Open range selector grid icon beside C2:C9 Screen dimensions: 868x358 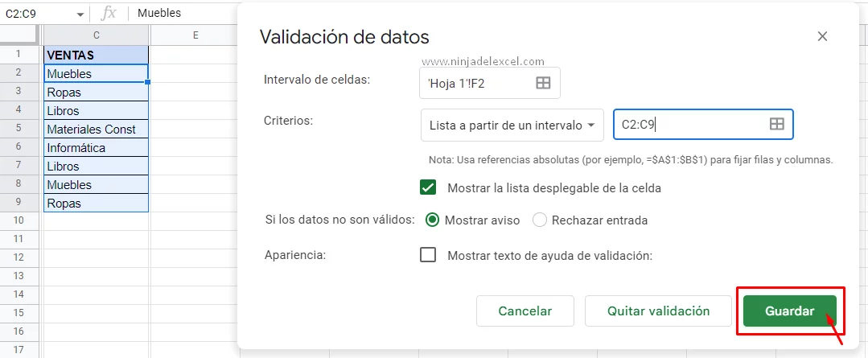776,124
